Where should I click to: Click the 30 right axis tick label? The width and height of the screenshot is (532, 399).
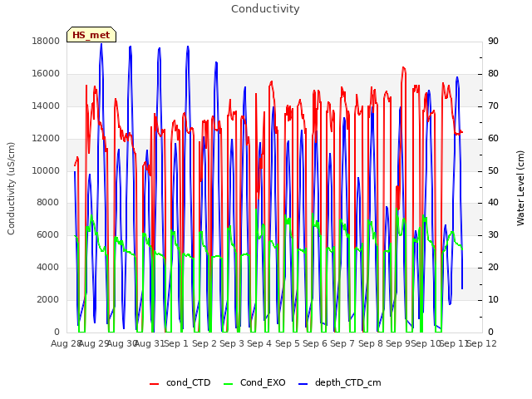tap(493, 234)
